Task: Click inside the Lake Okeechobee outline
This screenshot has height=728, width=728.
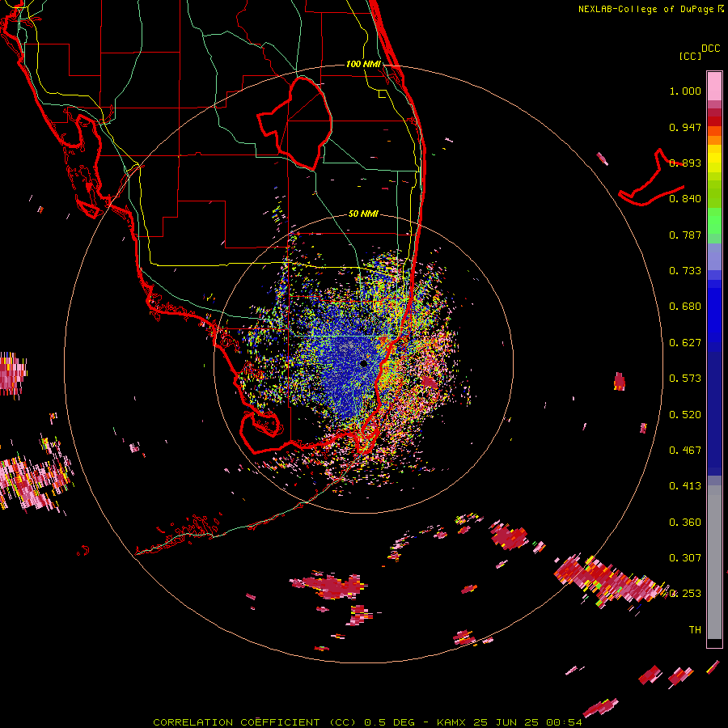Action: point(297,123)
